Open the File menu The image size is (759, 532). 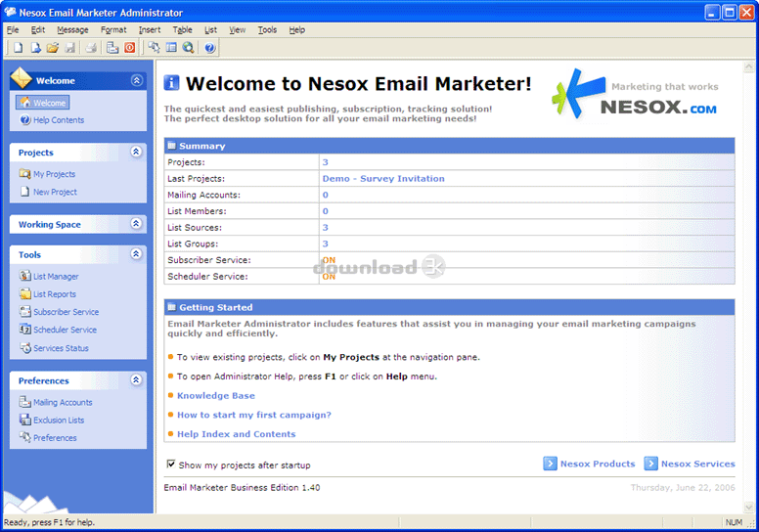point(13,30)
